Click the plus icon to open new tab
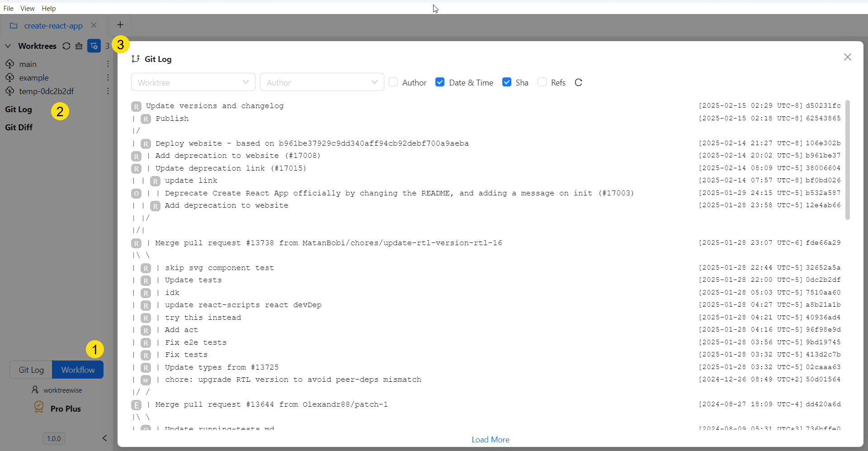Image resolution: width=868 pixels, height=451 pixels. click(120, 25)
